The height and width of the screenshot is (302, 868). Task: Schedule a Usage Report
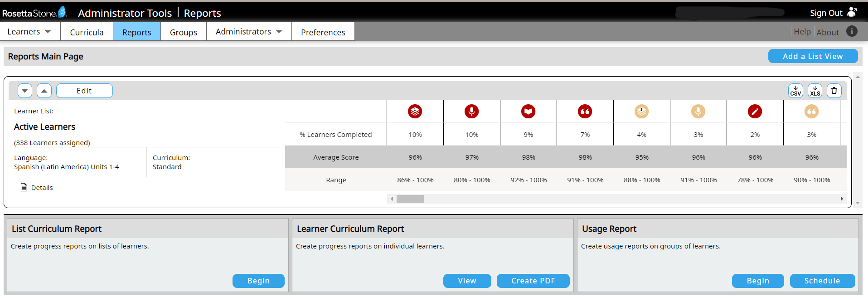tap(822, 281)
